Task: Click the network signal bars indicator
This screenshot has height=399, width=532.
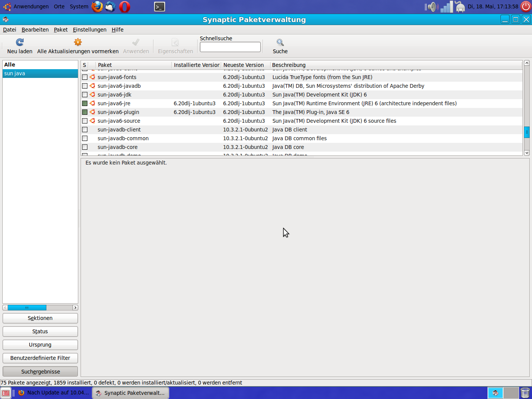Action: click(x=447, y=6)
